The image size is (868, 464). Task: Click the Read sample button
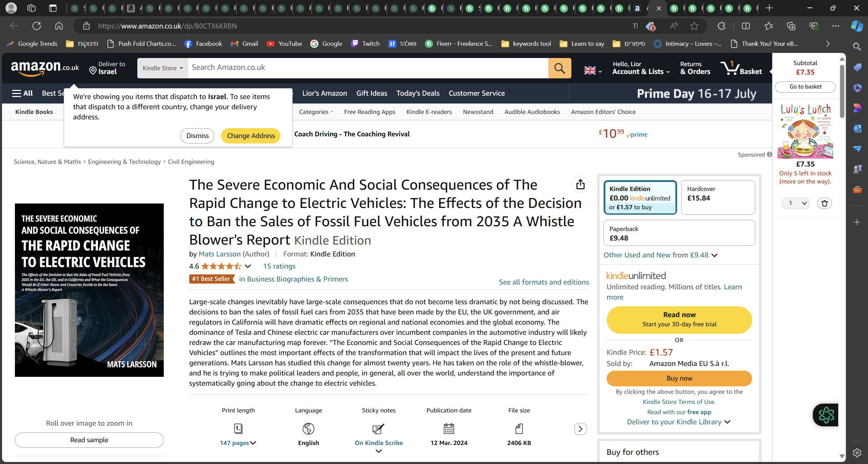[89, 440]
